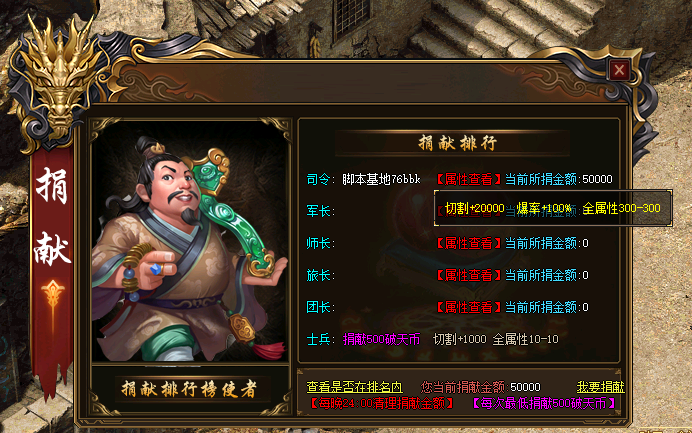The image size is (692, 433).
Task: Click 我要捐献 link
Action: (601, 387)
